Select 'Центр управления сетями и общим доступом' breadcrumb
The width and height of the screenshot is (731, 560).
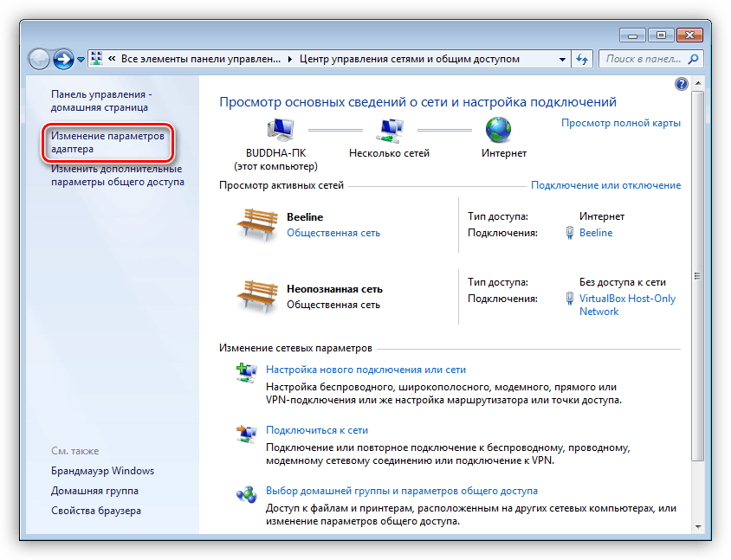point(410,59)
